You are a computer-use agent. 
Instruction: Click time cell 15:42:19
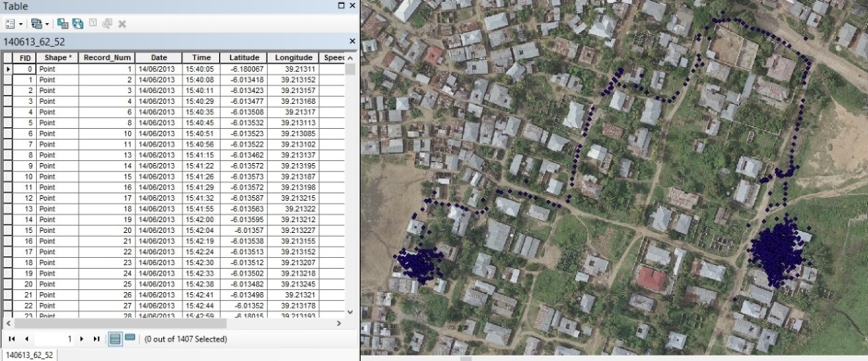pyautogui.click(x=201, y=241)
